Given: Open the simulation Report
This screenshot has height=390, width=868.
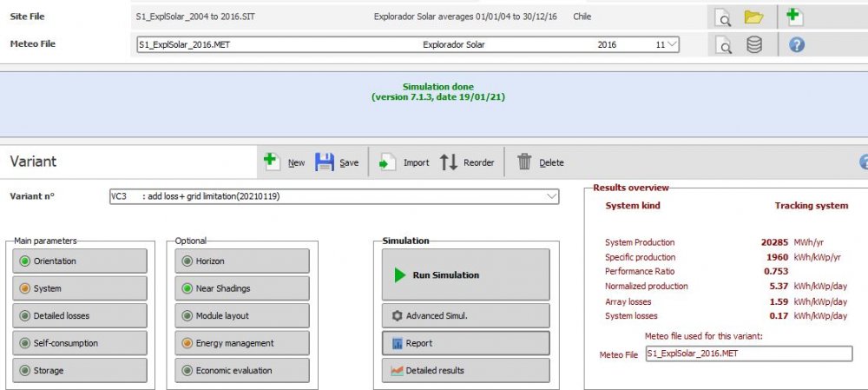Looking at the screenshot, I should pyautogui.click(x=465, y=343).
